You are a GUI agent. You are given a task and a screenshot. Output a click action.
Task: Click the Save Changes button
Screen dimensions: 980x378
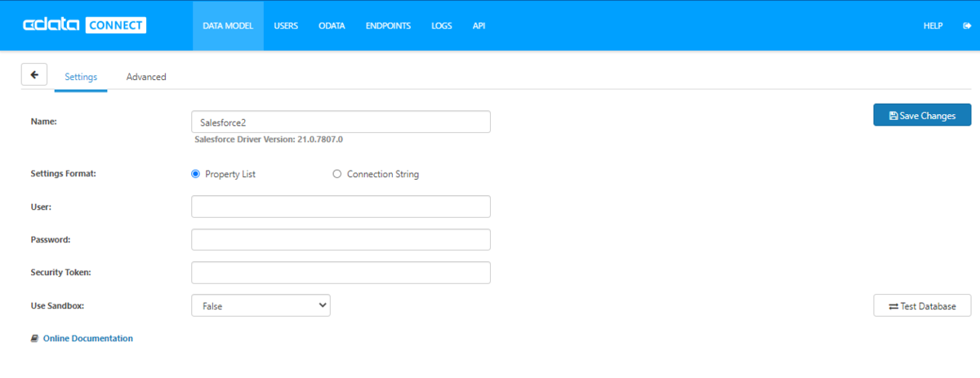[x=922, y=115]
